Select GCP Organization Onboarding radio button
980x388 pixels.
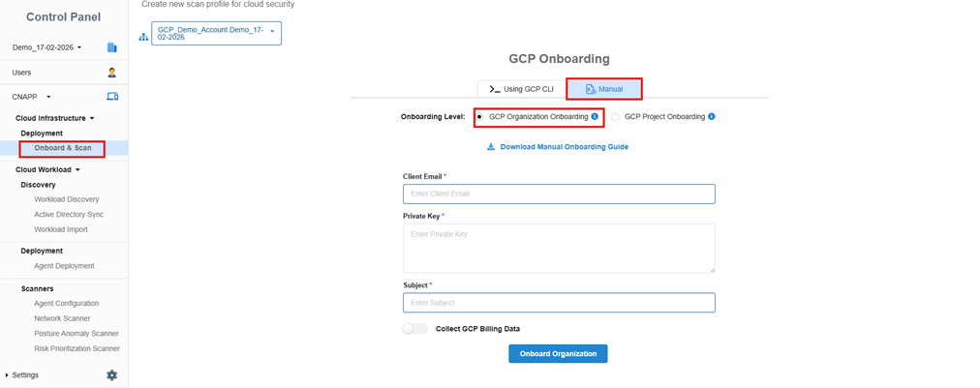(480, 116)
